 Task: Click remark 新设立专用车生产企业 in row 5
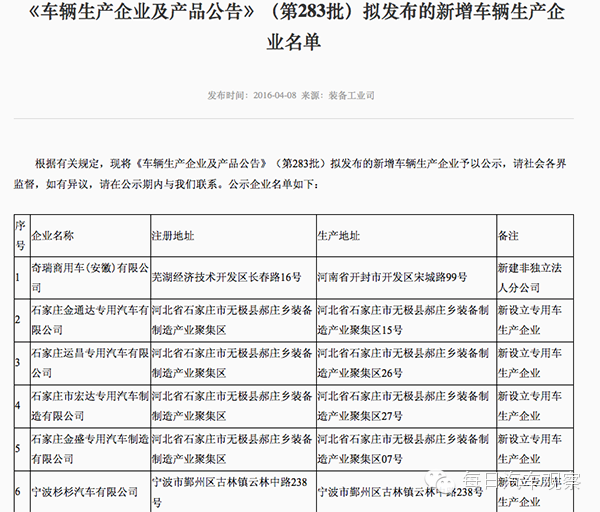pos(530,449)
